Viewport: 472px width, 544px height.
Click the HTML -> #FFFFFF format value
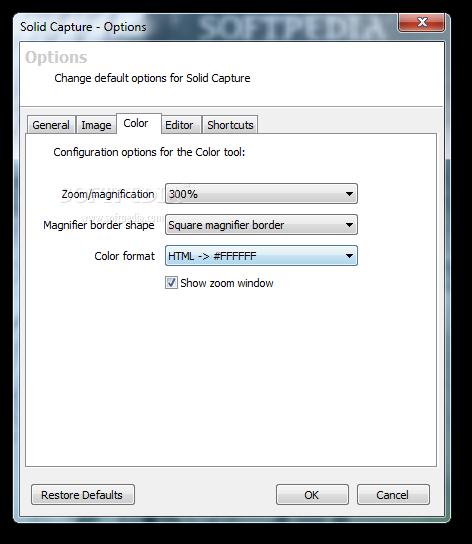(x=212, y=256)
